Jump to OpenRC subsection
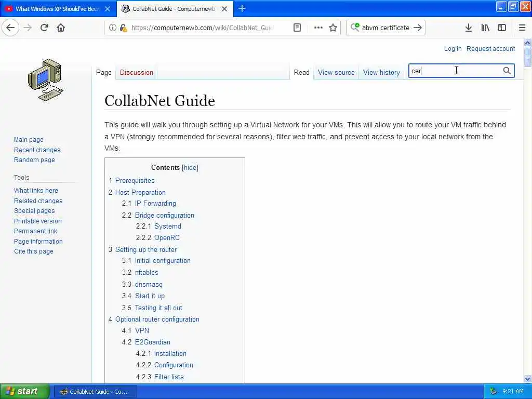 pos(167,237)
